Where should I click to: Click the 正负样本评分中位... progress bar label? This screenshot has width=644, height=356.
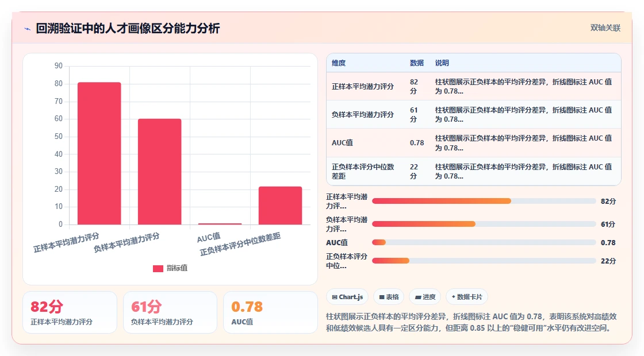(x=347, y=261)
